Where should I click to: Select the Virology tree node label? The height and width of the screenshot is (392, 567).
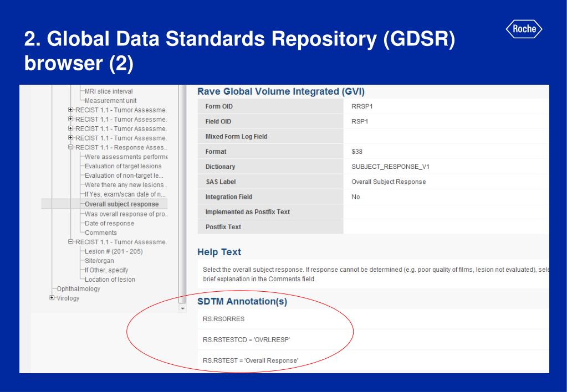pos(68,298)
